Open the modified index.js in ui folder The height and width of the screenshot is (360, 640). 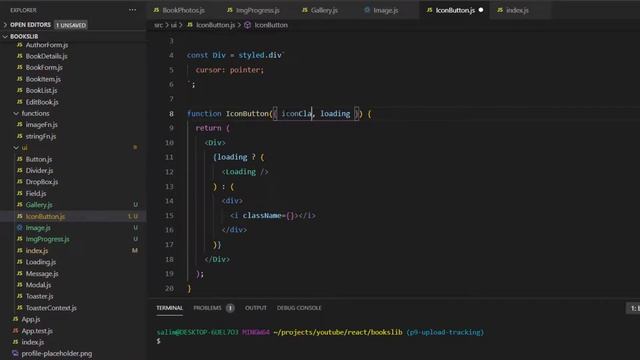tap(36, 251)
